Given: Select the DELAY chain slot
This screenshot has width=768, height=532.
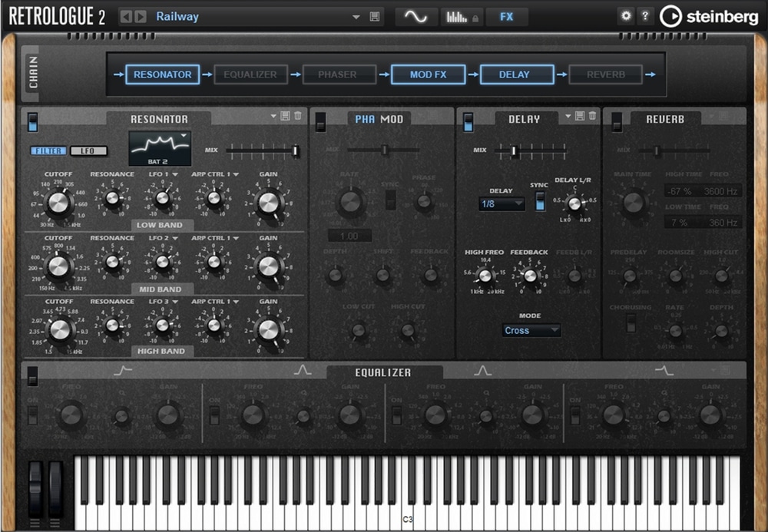Looking at the screenshot, I should (517, 74).
